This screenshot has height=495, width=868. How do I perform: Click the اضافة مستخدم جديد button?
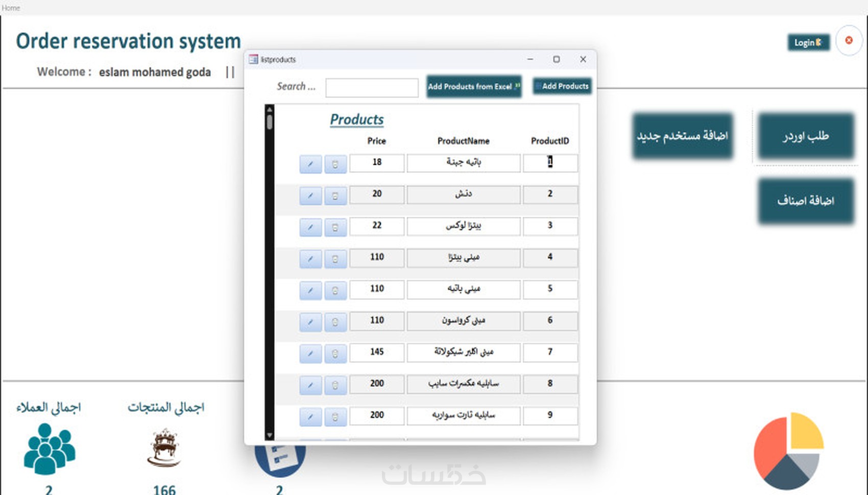(682, 136)
